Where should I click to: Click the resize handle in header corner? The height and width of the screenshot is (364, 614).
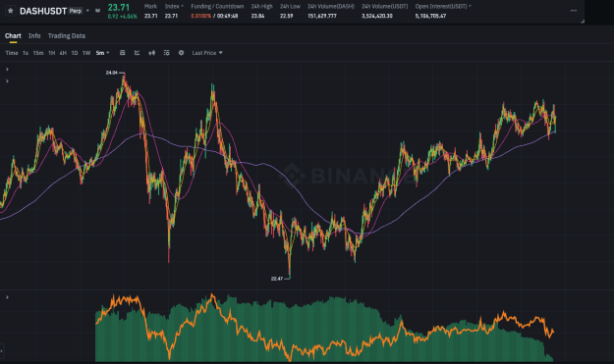click(x=583, y=22)
